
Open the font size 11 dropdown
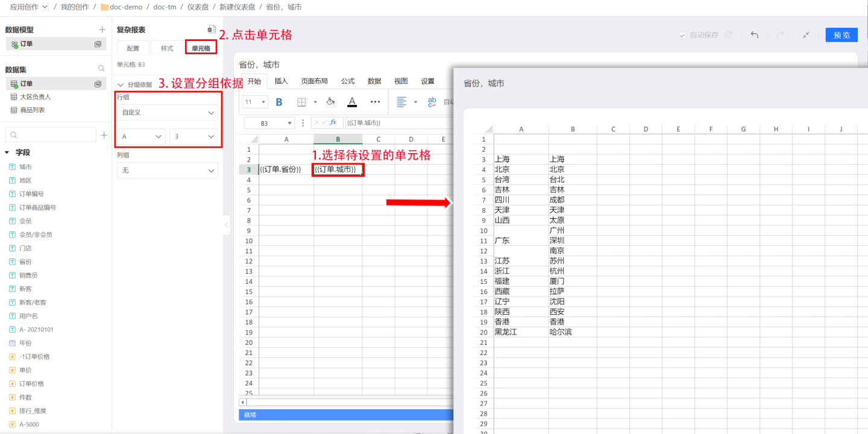tap(256, 102)
